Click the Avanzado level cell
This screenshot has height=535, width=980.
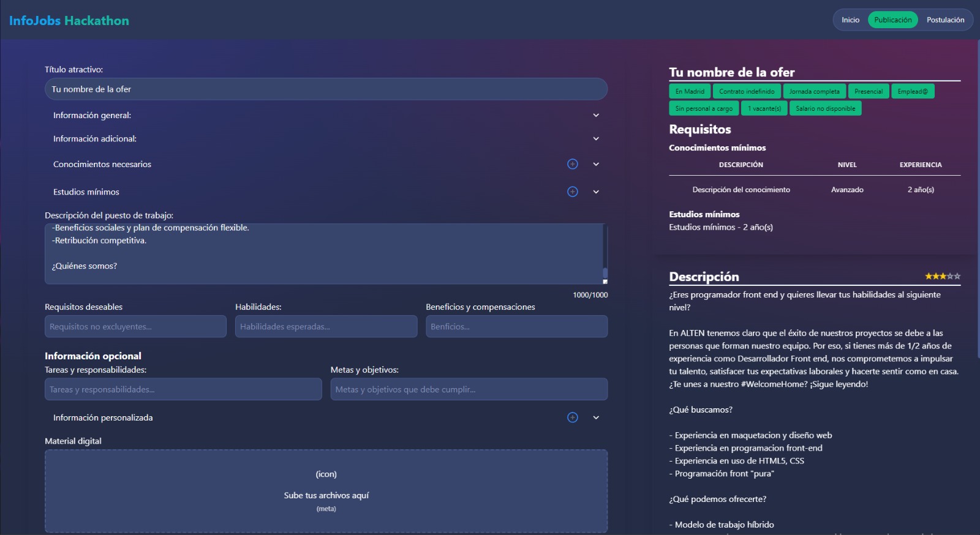pyautogui.click(x=847, y=190)
